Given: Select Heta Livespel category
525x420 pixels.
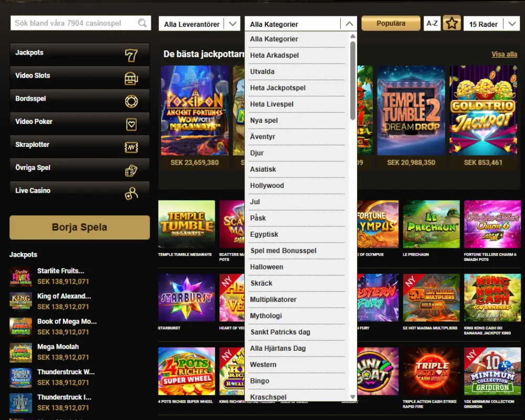Looking at the screenshot, I should [x=297, y=104].
